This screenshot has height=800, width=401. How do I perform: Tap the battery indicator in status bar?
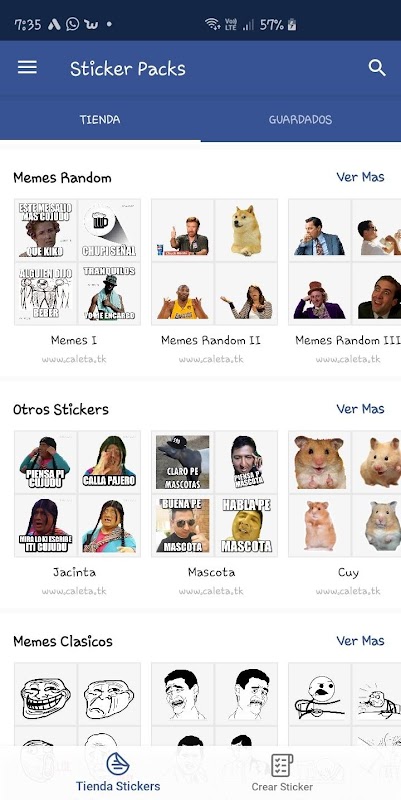(x=292, y=24)
